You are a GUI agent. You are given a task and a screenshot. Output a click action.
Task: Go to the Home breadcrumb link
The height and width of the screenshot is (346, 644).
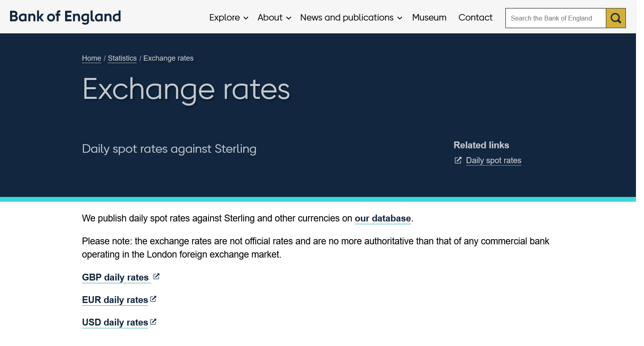tap(92, 58)
